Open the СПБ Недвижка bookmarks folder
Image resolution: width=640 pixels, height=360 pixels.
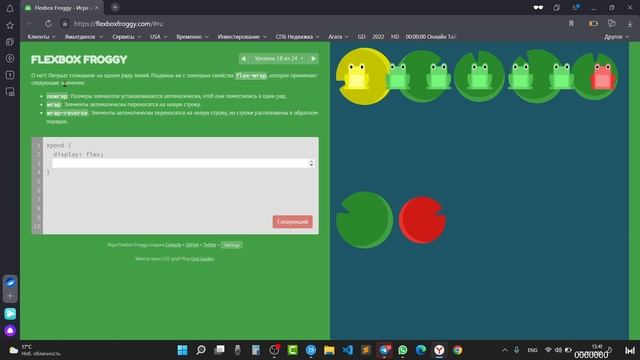(297, 37)
